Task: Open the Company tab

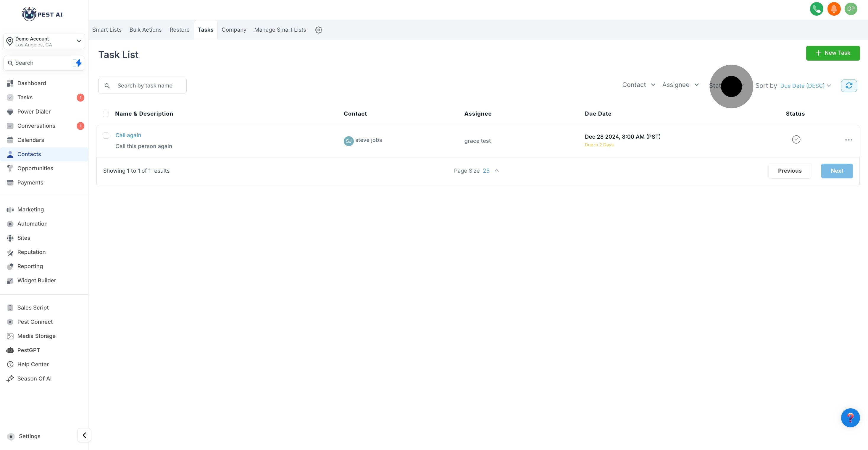Action: [233, 30]
